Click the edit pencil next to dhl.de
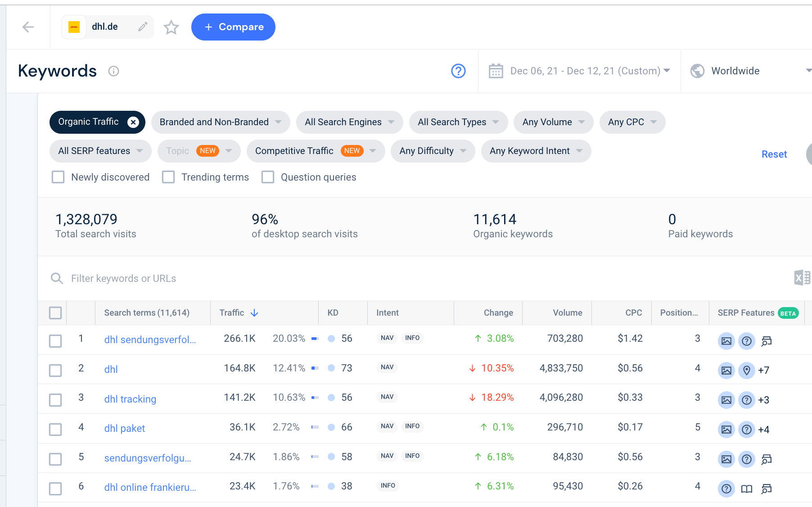This screenshot has height=507, width=812. point(143,27)
